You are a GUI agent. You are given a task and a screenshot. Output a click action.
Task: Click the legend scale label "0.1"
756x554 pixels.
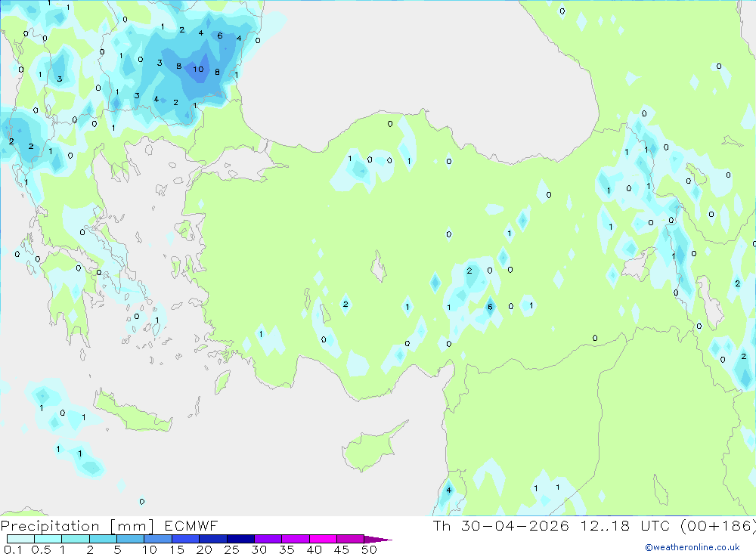[13, 549]
